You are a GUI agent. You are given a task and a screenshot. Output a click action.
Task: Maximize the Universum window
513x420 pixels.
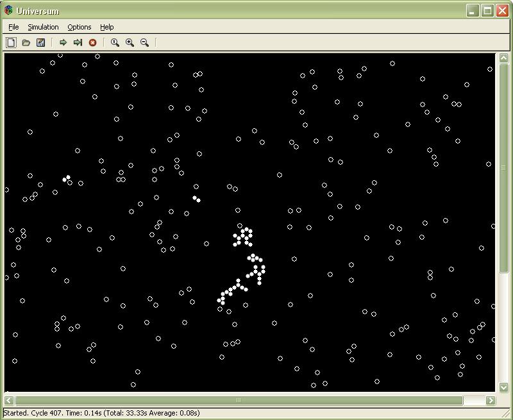487,10
